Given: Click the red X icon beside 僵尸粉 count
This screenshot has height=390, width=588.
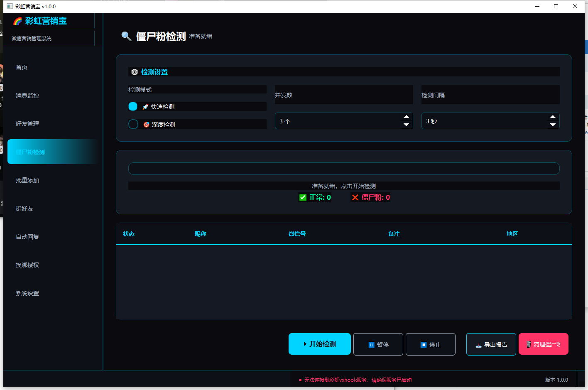Looking at the screenshot, I should point(355,197).
